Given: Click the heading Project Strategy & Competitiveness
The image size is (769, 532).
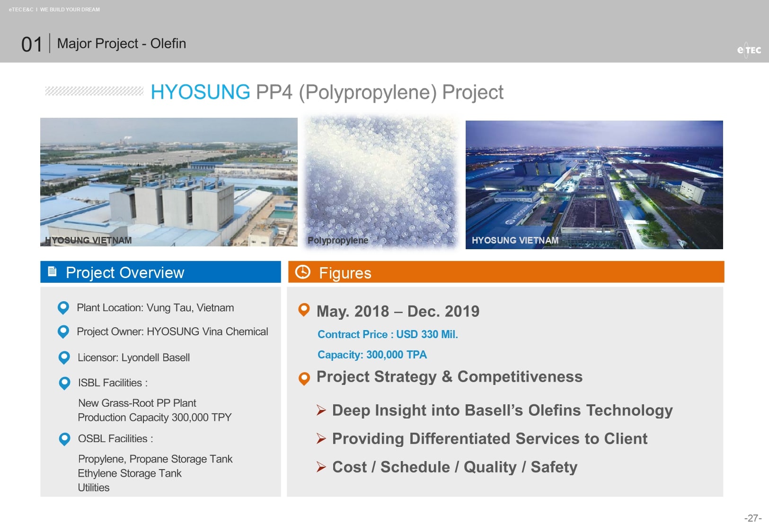Looking at the screenshot, I should [x=450, y=377].
